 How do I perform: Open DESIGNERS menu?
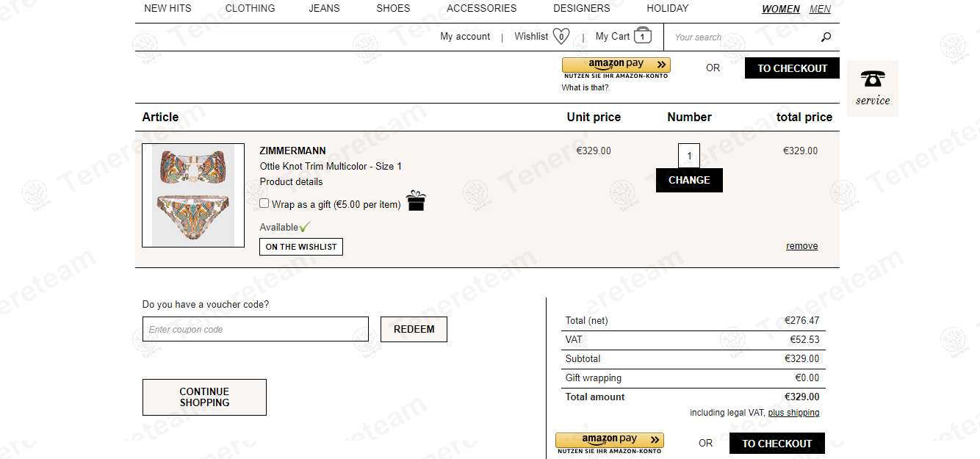[582, 9]
